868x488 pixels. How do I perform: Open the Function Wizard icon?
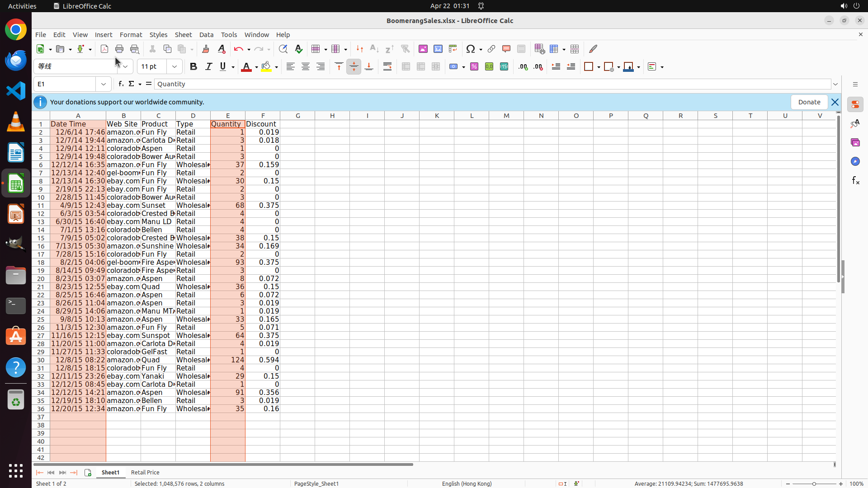pos(121,84)
